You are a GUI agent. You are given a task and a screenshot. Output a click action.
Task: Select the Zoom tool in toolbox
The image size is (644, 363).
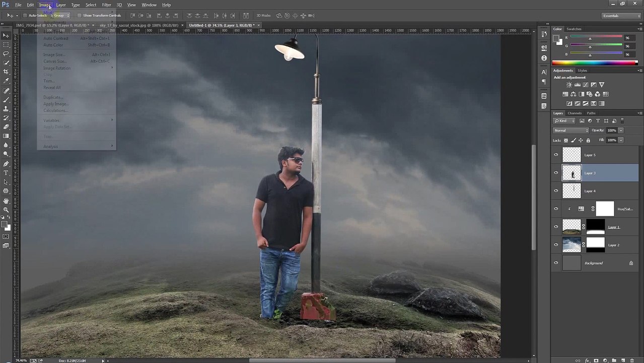point(6,210)
